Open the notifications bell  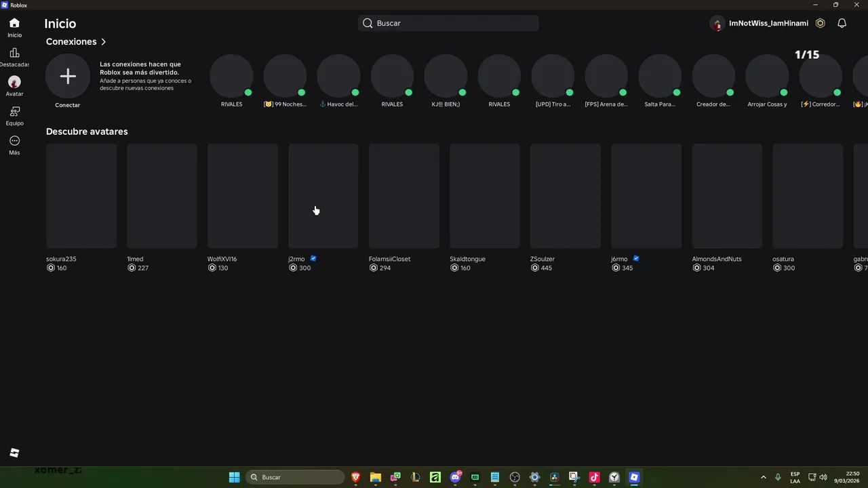coord(842,23)
